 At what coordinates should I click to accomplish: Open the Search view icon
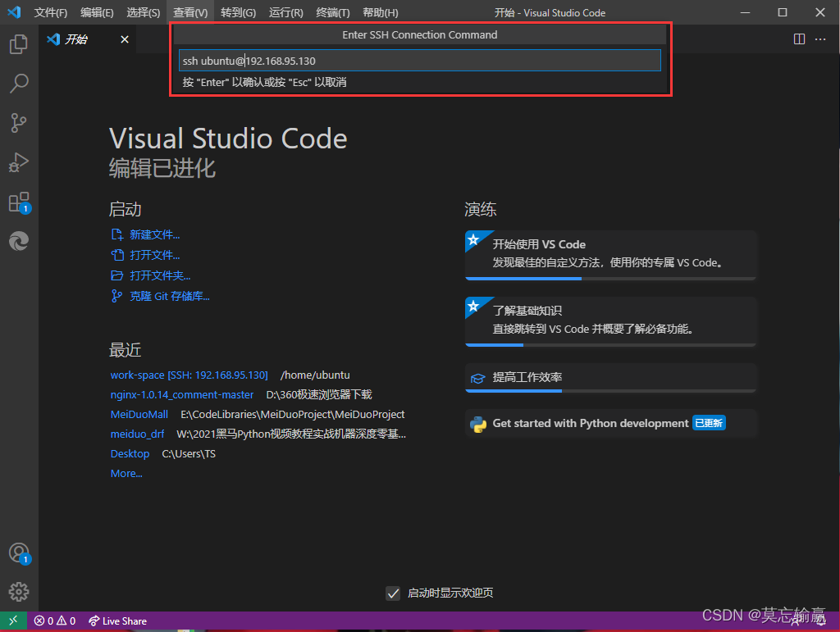pos(19,84)
